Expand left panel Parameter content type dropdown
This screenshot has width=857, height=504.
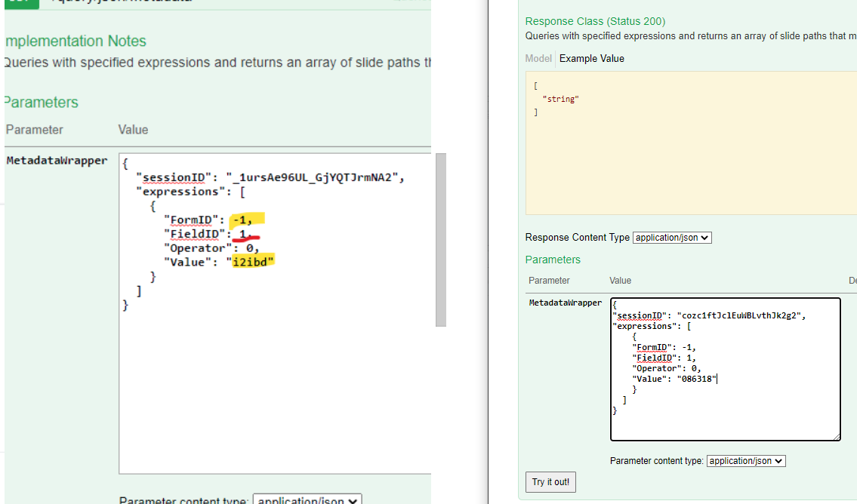tap(307, 499)
